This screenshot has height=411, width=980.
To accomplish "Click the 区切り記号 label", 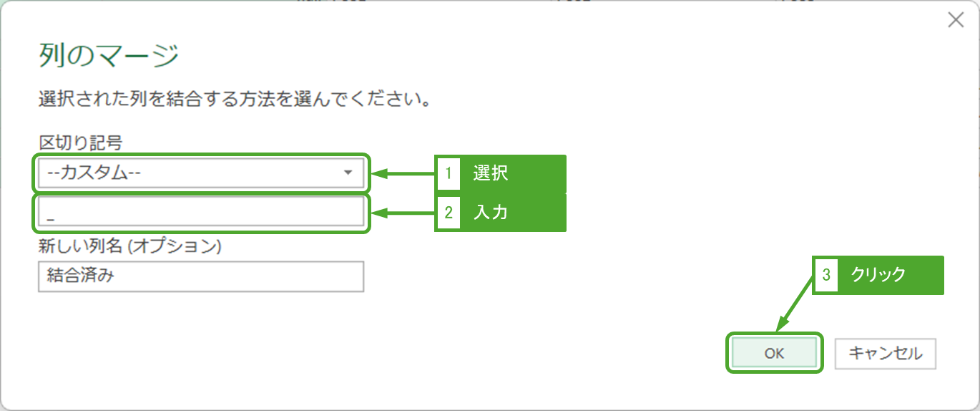I will pyautogui.click(x=80, y=142).
